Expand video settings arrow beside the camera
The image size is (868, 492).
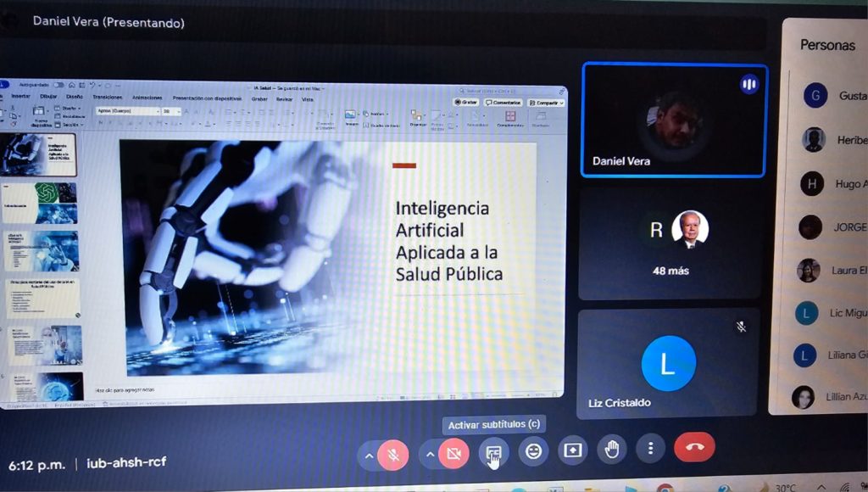[431, 455]
